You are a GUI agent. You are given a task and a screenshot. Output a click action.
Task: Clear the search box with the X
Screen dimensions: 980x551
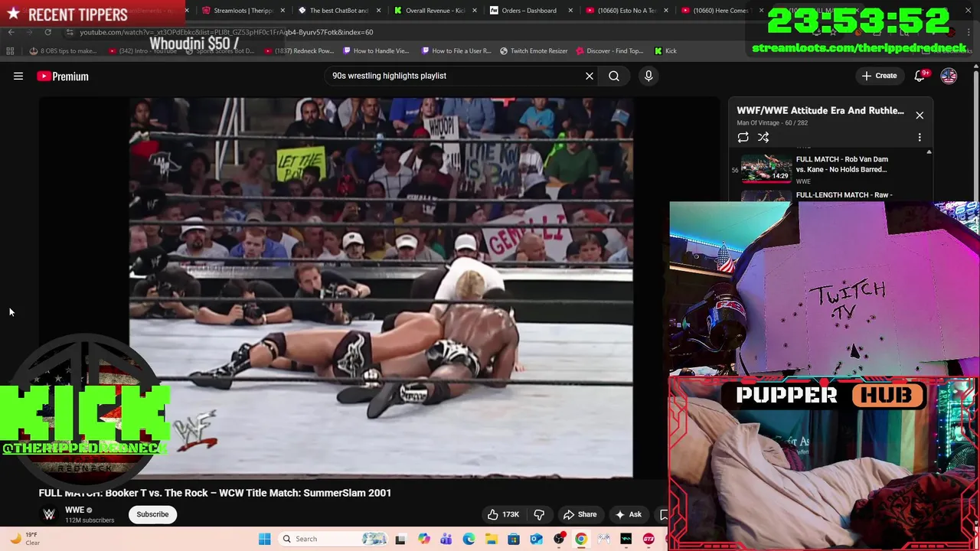coord(590,76)
